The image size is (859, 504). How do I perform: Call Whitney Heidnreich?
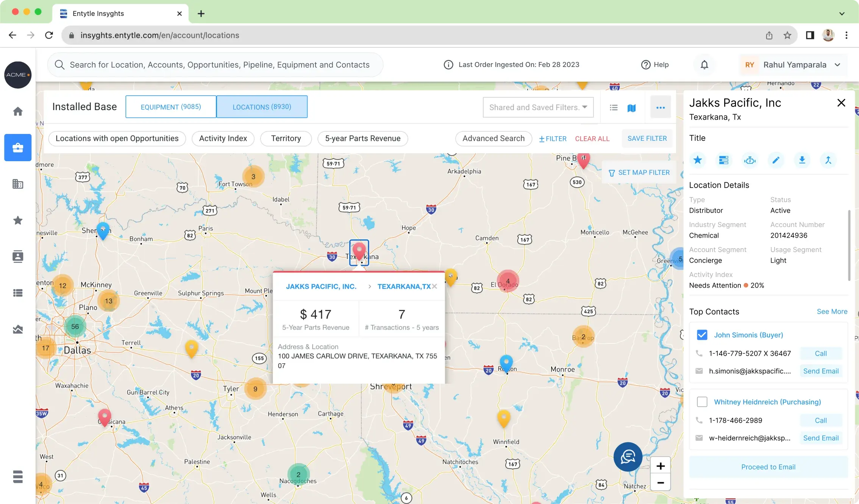821,420
